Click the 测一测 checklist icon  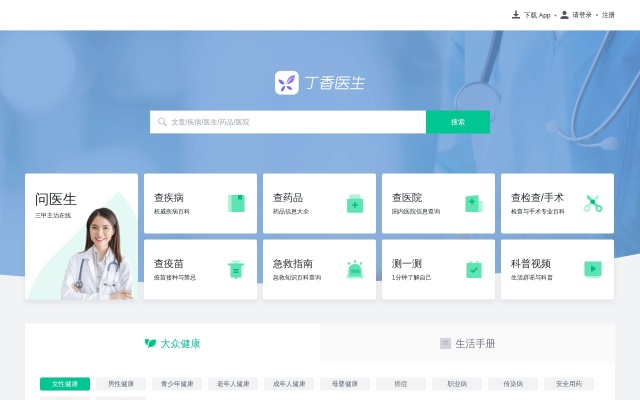[473, 269]
